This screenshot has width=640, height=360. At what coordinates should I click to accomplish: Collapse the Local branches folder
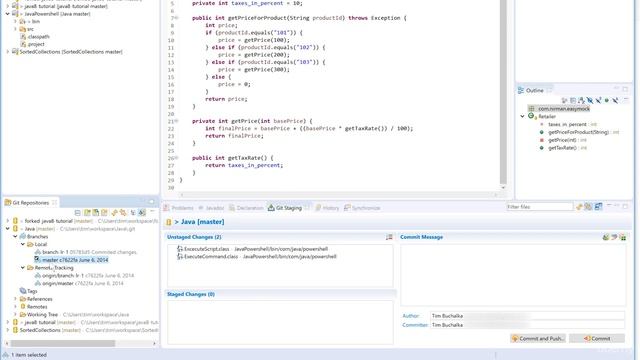click(23, 244)
